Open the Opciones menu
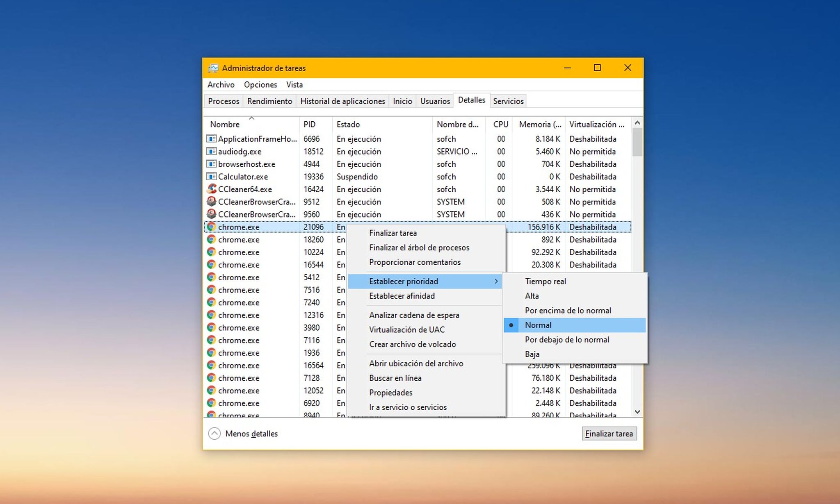Viewport: 840px width, 504px height. point(260,85)
